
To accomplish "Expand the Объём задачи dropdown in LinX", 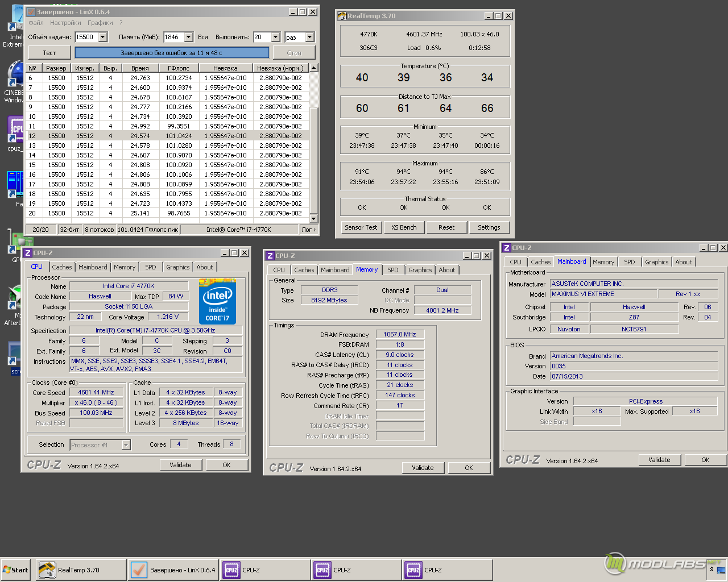I will point(103,37).
